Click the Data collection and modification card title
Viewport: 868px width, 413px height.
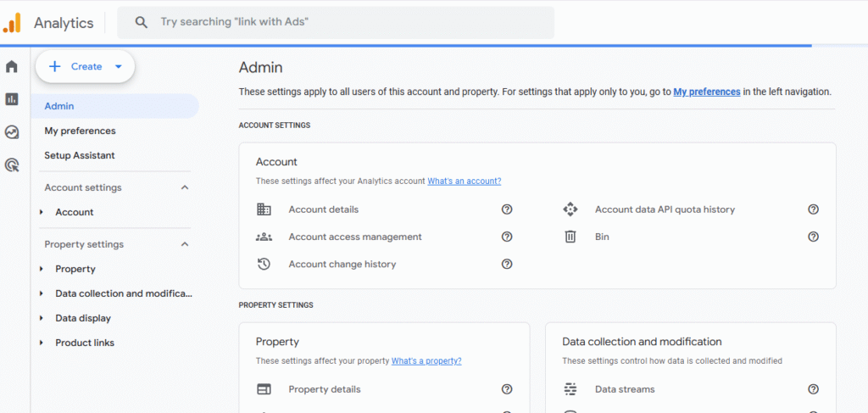click(x=643, y=342)
